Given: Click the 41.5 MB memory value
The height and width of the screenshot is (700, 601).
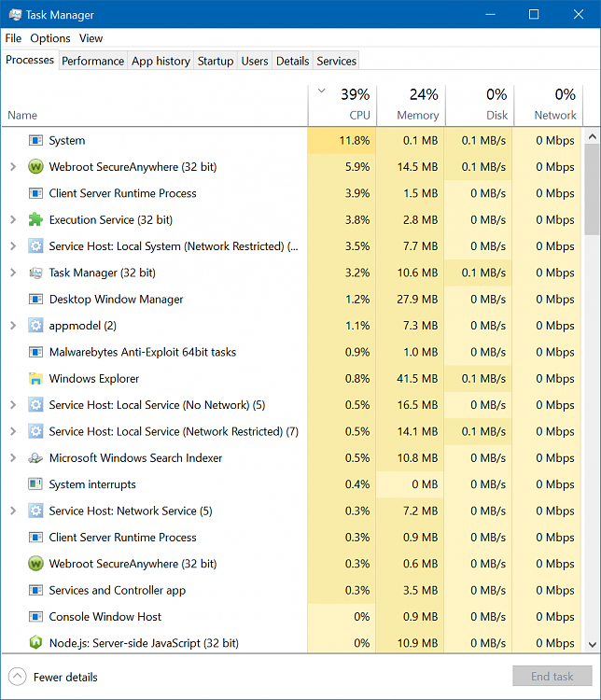Looking at the screenshot, I should click(417, 379).
